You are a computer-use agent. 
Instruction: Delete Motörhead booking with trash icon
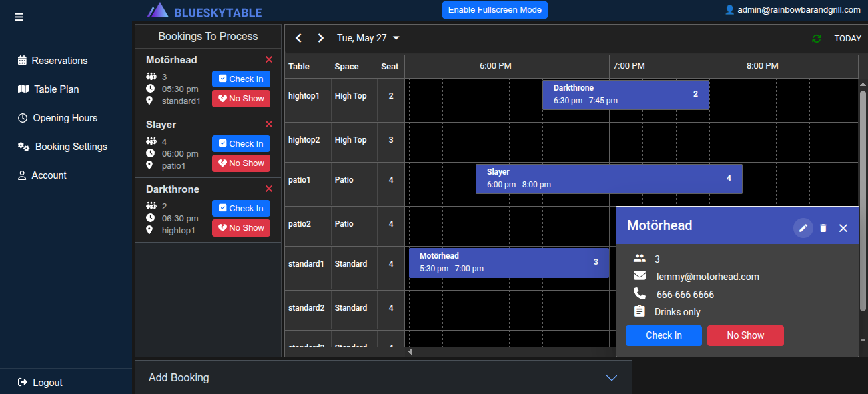pyautogui.click(x=823, y=228)
